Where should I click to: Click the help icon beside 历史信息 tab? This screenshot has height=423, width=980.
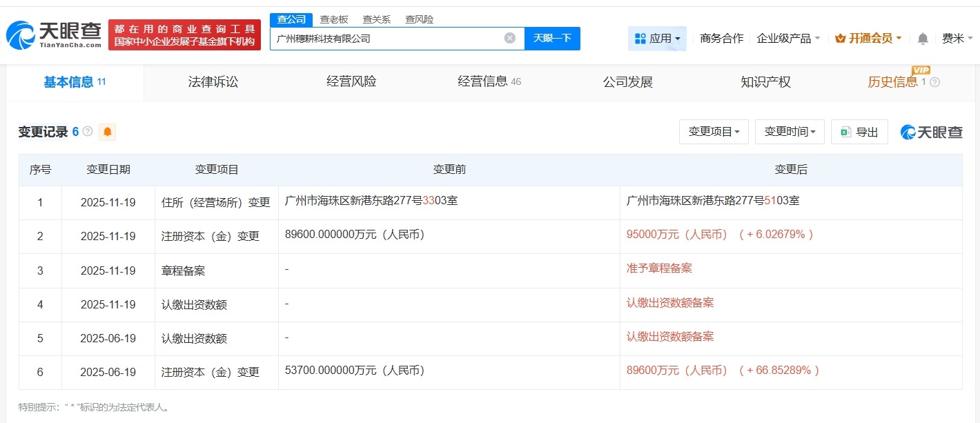934,82
